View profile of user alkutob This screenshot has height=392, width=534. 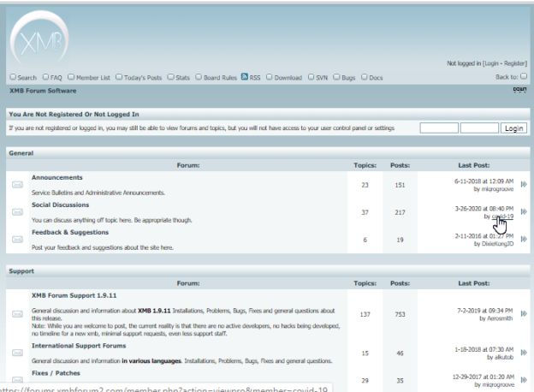pos(504,357)
